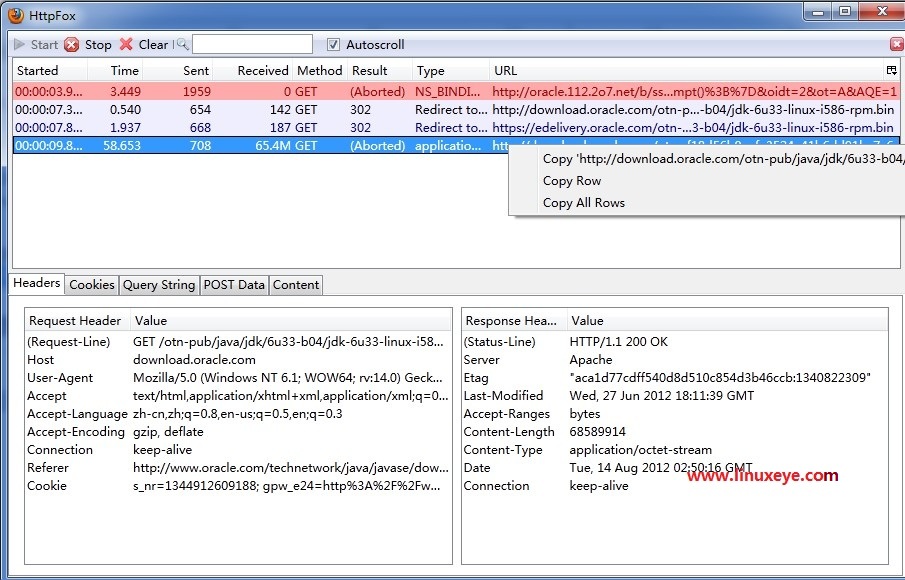Sort by Method column header
This screenshot has width=905, height=580.
[320, 70]
